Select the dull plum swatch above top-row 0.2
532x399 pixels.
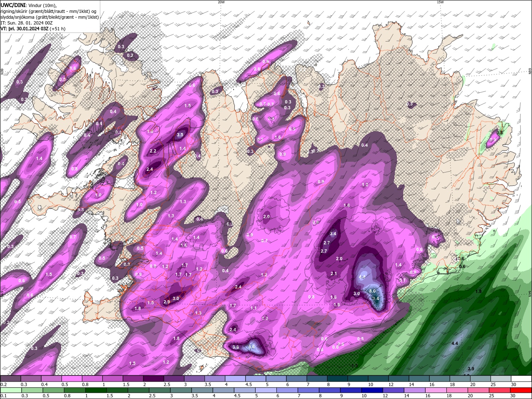11,379
